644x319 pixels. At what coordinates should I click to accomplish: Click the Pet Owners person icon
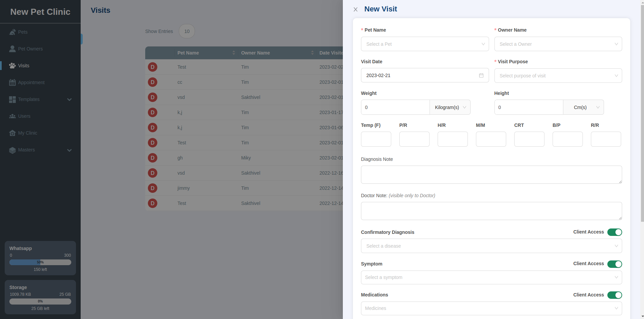pos(12,49)
